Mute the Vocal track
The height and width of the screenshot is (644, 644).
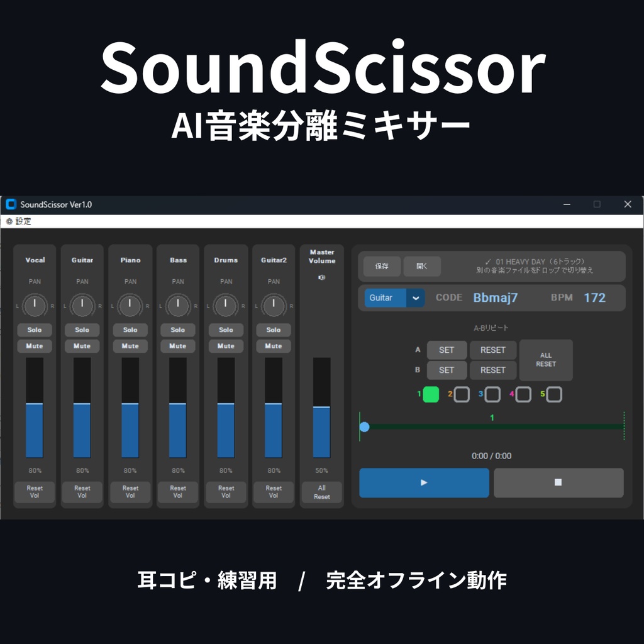point(35,346)
